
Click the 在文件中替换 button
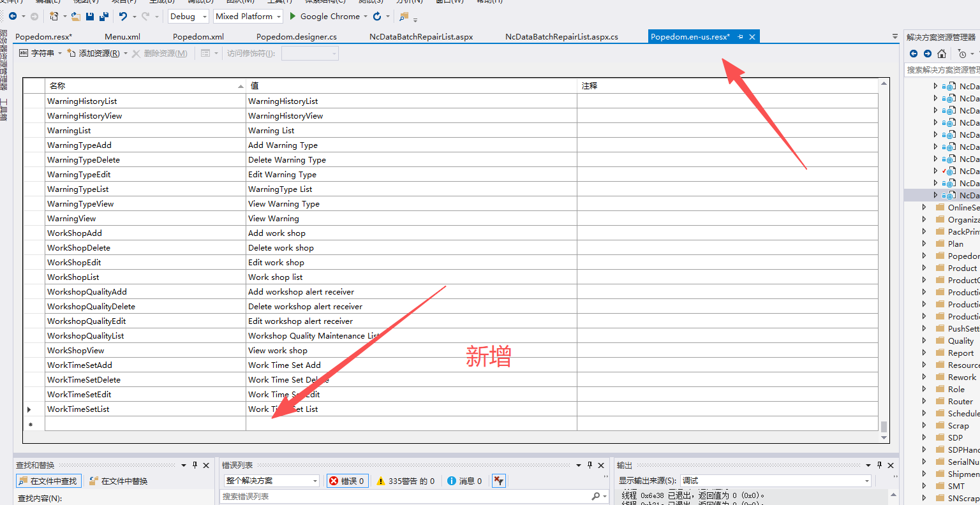click(x=119, y=481)
